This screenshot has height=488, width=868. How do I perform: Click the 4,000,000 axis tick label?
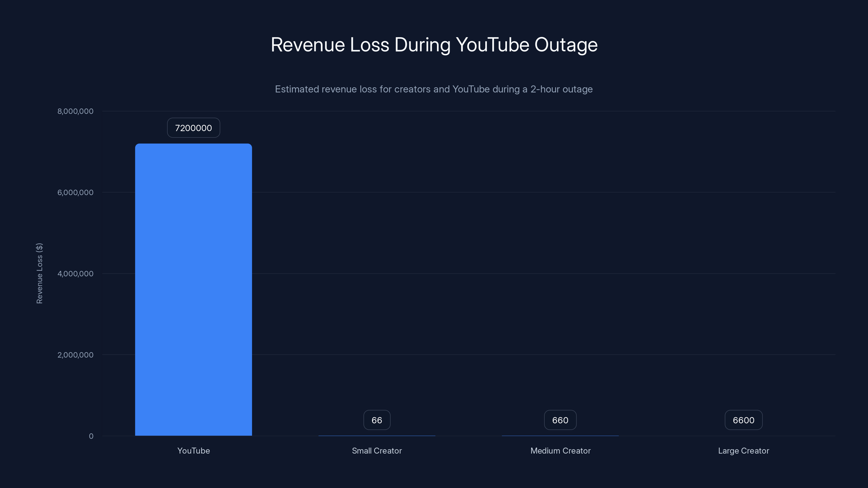pyautogui.click(x=75, y=274)
